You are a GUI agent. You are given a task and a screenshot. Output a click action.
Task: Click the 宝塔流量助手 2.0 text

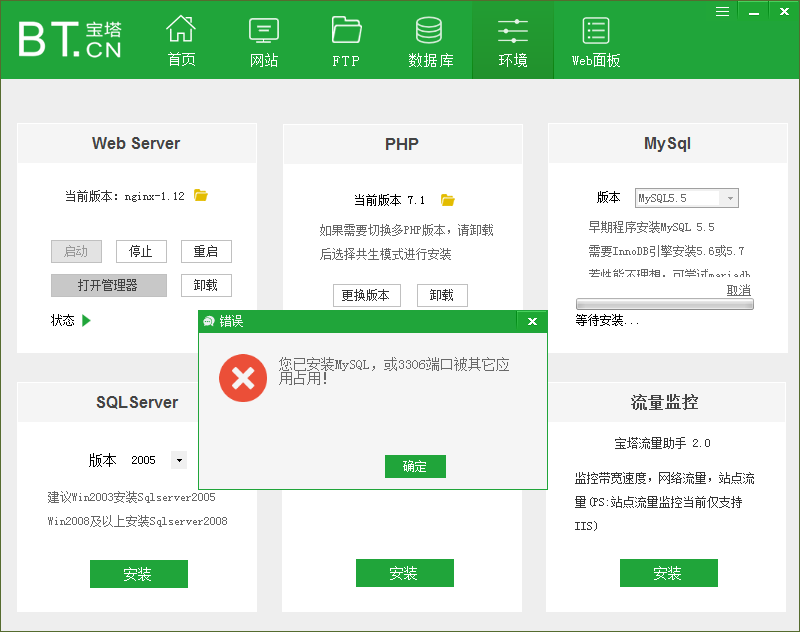point(662,443)
